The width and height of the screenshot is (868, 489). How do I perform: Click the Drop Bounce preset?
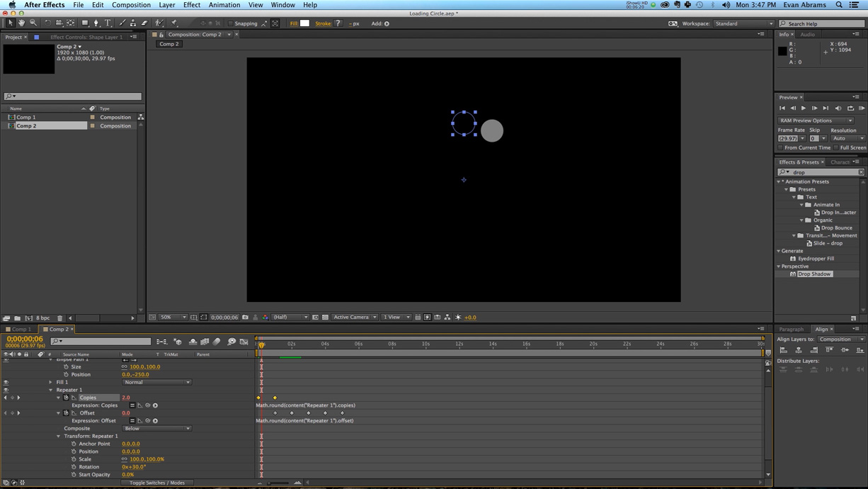pos(837,227)
